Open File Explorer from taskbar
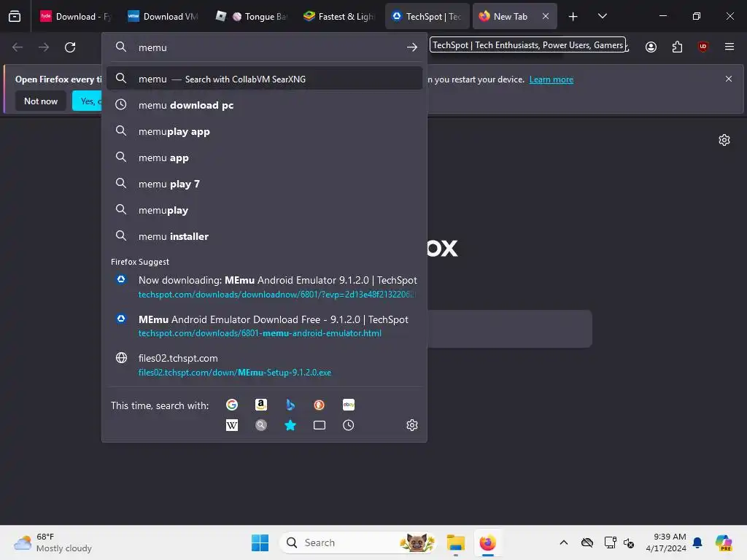 455,542
